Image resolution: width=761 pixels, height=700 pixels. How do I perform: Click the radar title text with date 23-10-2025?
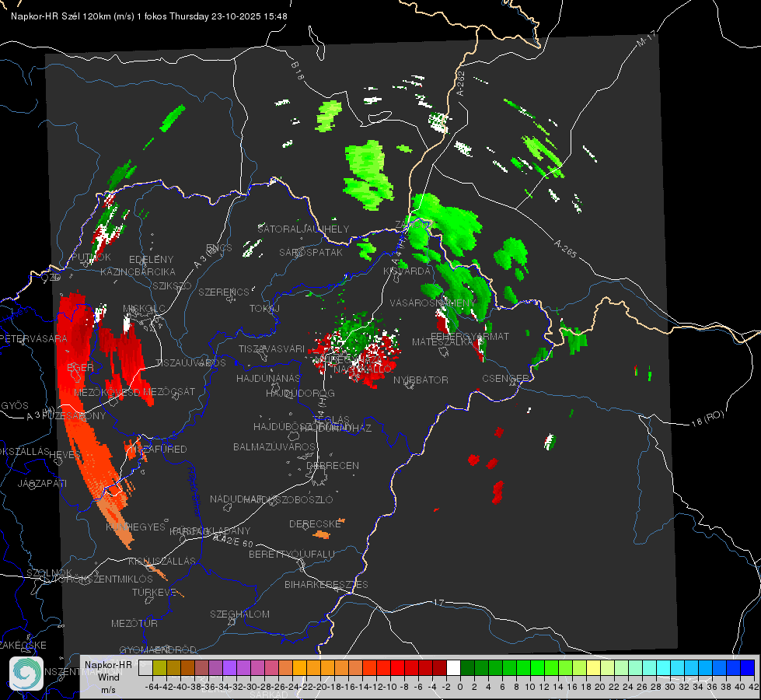149,16
